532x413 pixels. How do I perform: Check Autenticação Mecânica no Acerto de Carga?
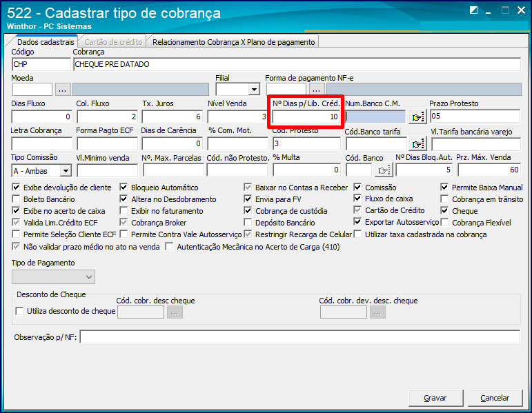click(169, 247)
